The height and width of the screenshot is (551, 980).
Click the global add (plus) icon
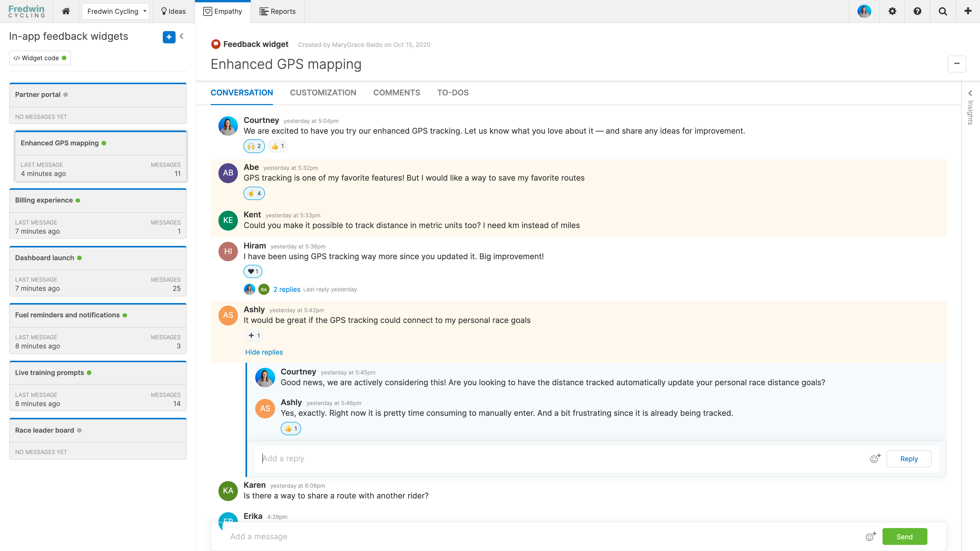(x=968, y=11)
